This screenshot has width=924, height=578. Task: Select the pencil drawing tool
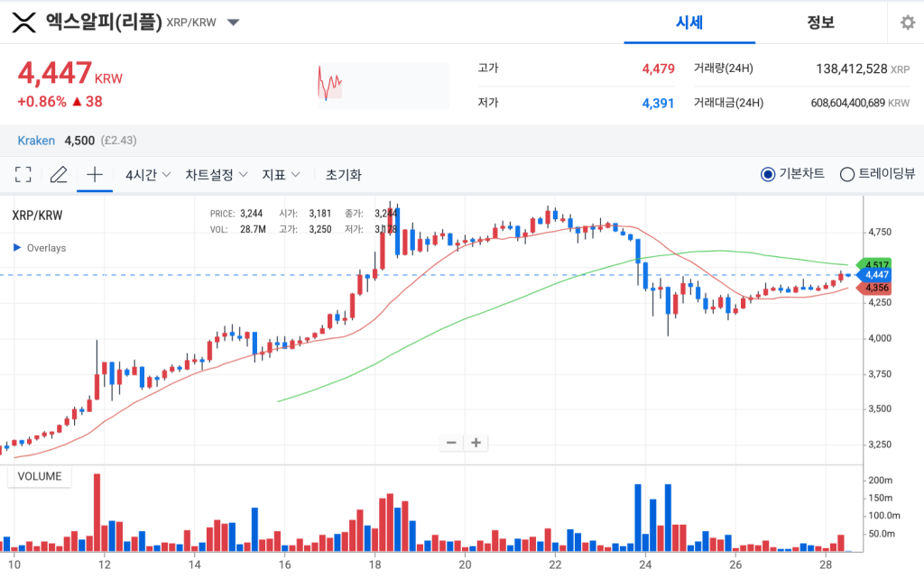pyautogui.click(x=59, y=174)
